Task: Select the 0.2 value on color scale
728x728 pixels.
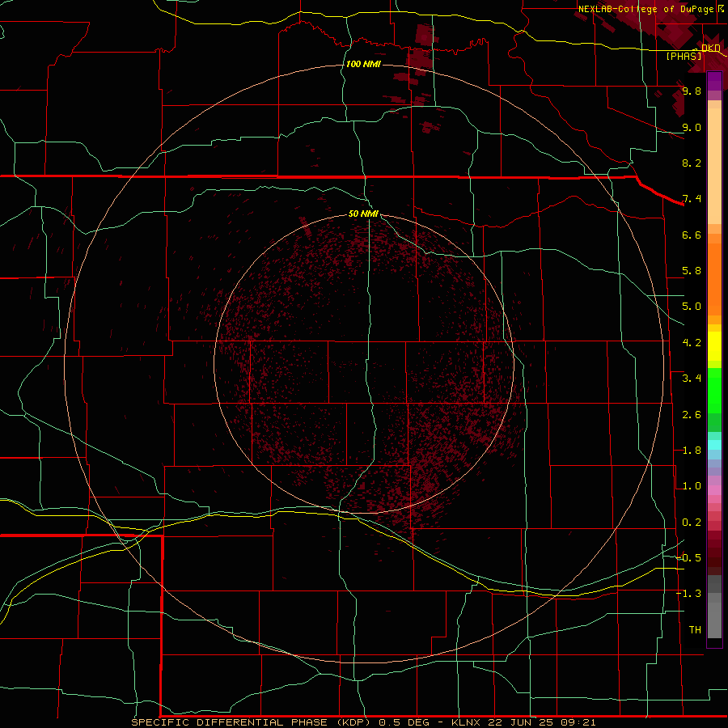Action: click(692, 523)
